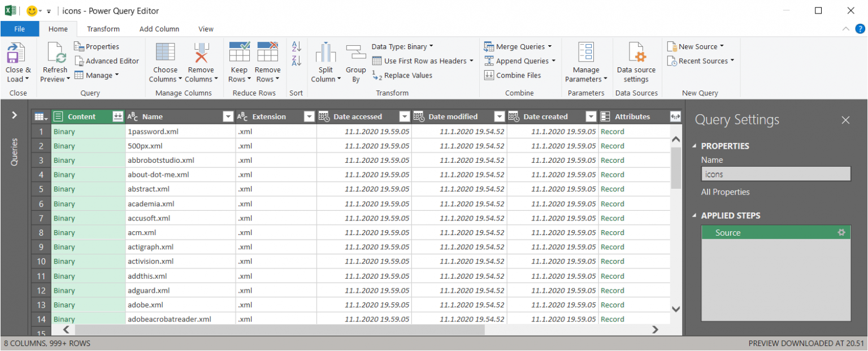This screenshot has width=868, height=351.
Task: Click the Refresh Preview icon
Action: click(x=57, y=54)
